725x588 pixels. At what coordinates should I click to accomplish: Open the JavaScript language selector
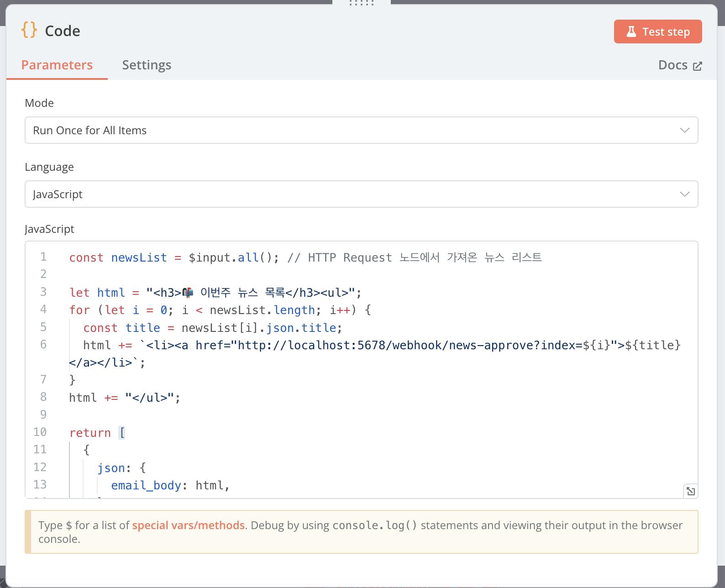pos(361,194)
